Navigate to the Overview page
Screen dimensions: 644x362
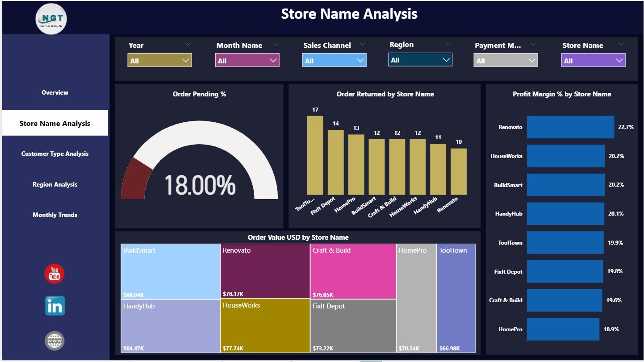[54, 92]
